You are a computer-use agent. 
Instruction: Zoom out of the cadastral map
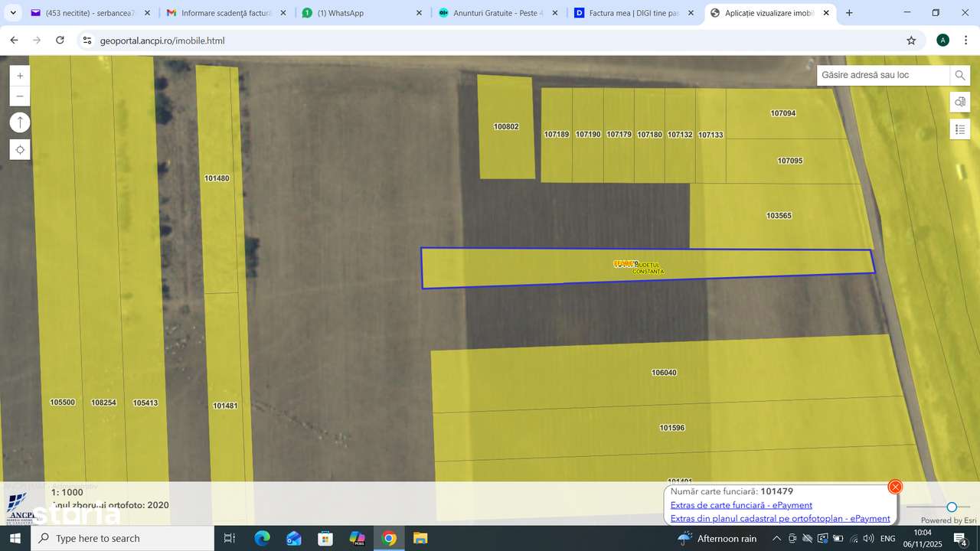click(20, 96)
